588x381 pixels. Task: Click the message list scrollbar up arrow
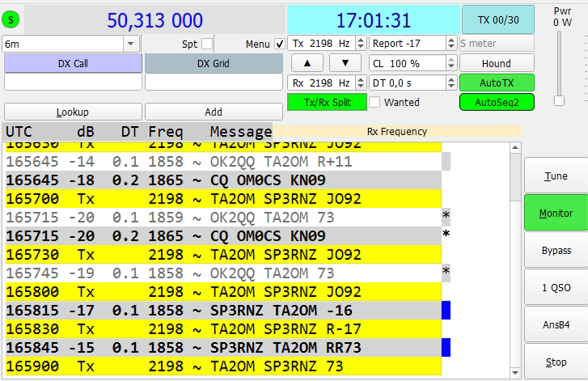(515, 147)
